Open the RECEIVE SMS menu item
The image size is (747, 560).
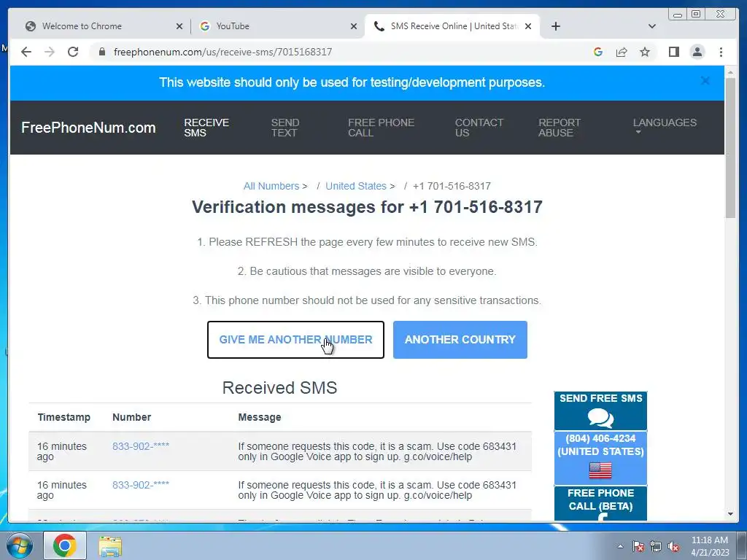click(x=206, y=128)
